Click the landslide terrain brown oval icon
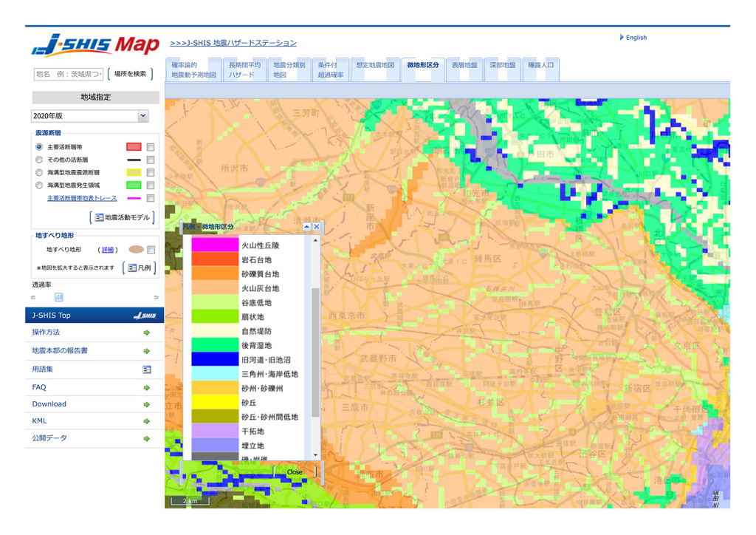756x535 pixels. coord(136,250)
